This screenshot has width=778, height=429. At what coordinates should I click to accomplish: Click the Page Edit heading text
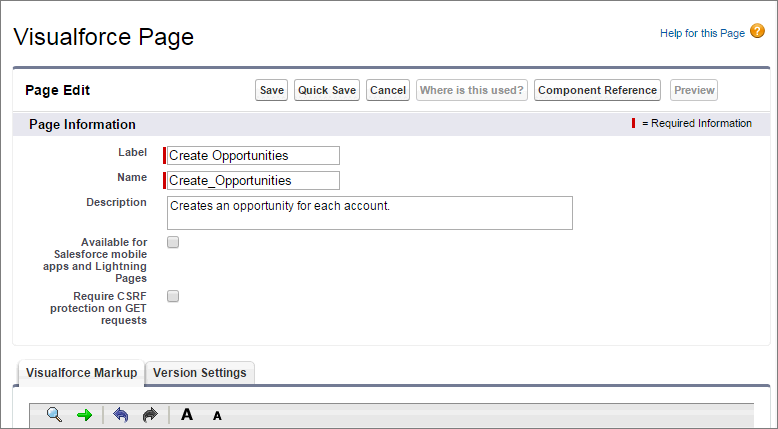tap(58, 90)
